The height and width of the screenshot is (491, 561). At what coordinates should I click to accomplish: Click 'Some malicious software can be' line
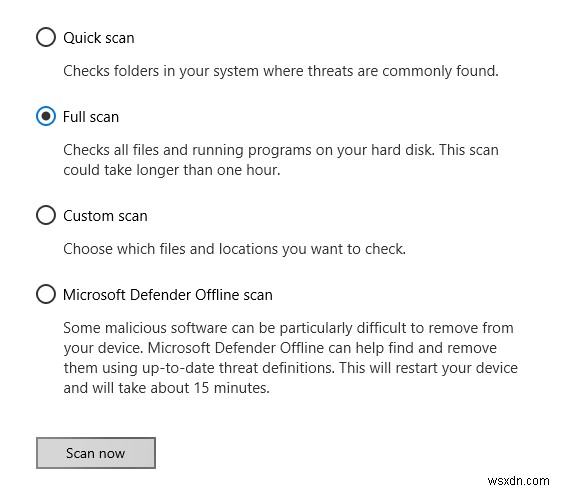coord(288,328)
